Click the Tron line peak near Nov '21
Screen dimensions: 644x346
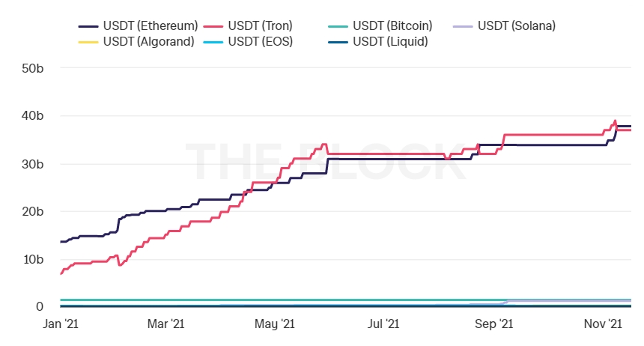tap(615, 121)
